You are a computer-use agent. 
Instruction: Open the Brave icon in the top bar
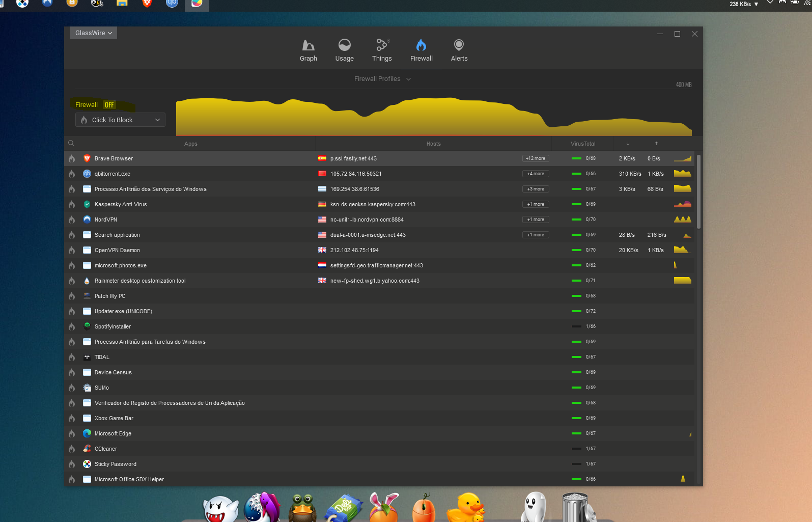[147, 4]
